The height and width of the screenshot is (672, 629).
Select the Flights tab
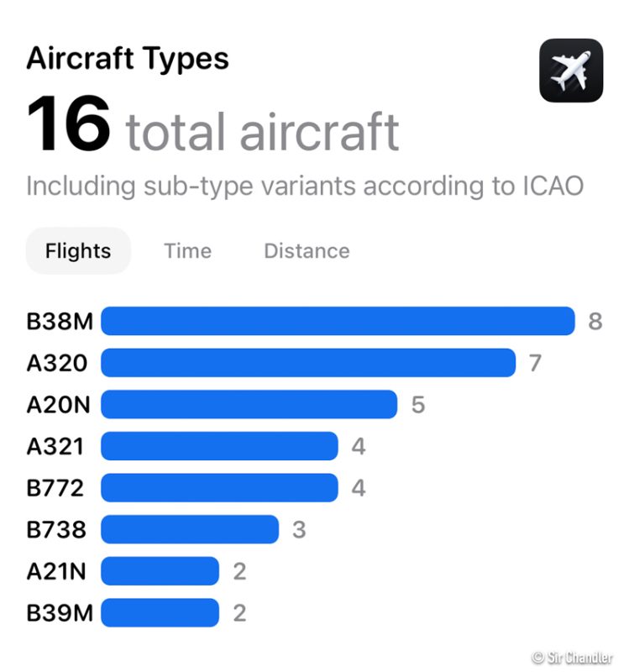click(x=78, y=251)
